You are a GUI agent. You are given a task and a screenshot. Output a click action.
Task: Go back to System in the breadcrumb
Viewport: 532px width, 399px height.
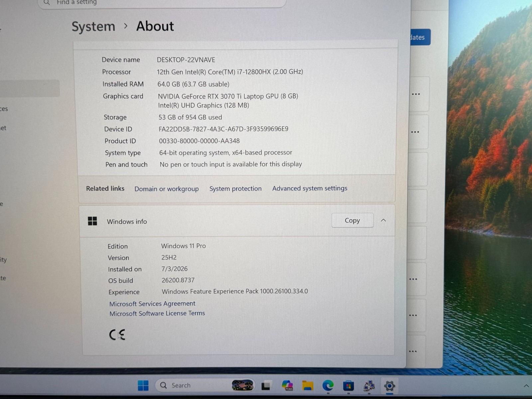point(93,27)
